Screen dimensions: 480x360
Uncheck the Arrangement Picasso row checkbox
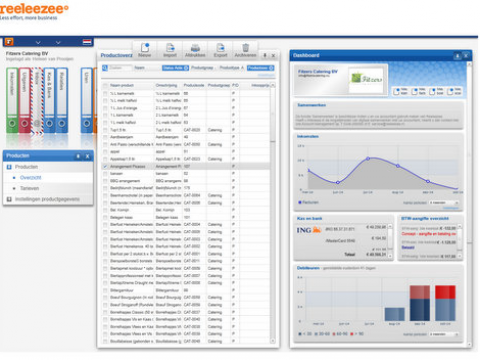pos(105,166)
